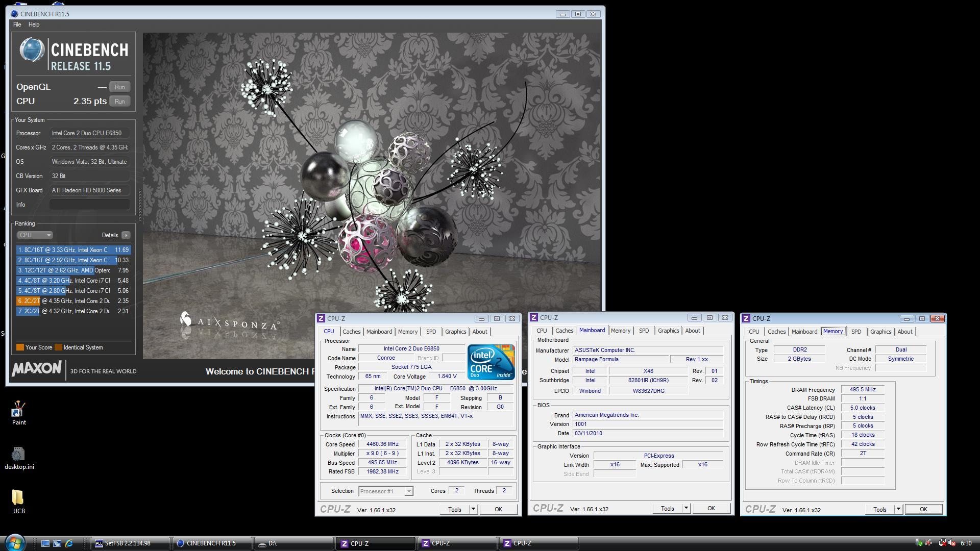Image resolution: width=980 pixels, height=551 pixels.
Task: Click the Info input field
Action: [x=90, y=205]
